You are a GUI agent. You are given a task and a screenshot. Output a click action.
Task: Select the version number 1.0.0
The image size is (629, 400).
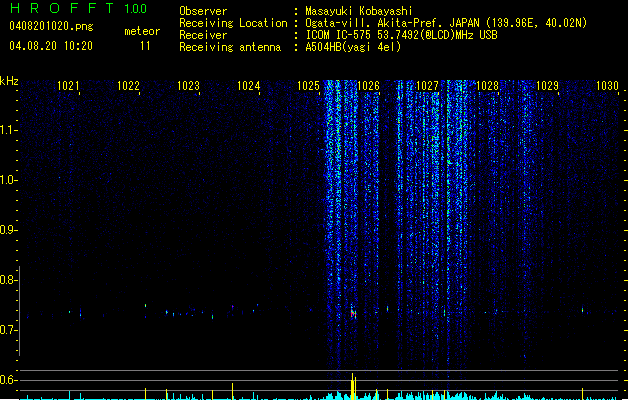(136, 9)
